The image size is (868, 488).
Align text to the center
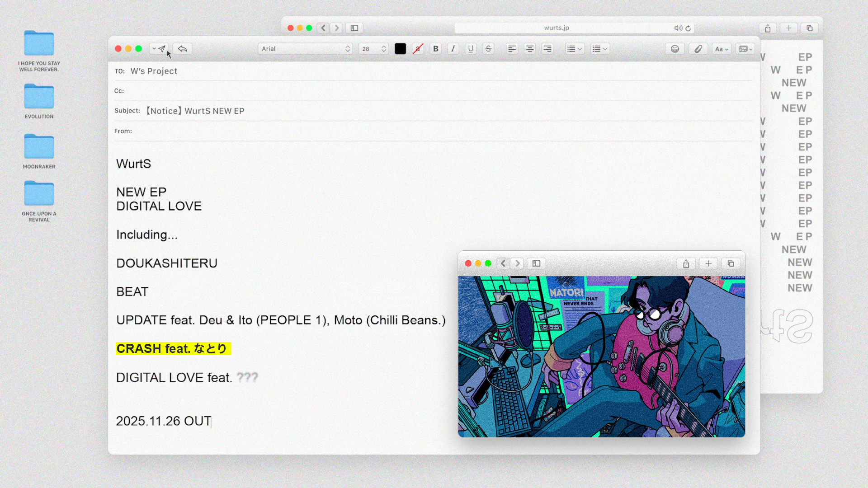(529, 49)
